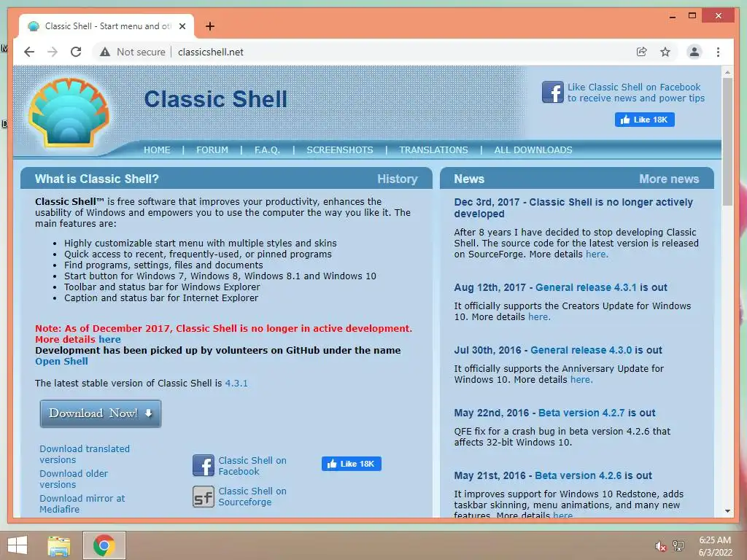The height and width of the screenshot is (560, 747).
Task: Open General release 4.3.1 news link
Action: (586, 287)
